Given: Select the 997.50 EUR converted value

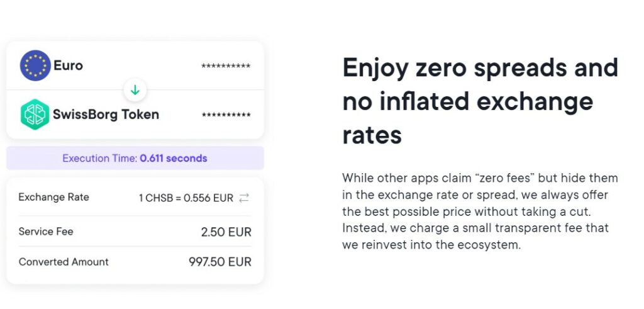Looking at the screenshot, I should (219, 262).
